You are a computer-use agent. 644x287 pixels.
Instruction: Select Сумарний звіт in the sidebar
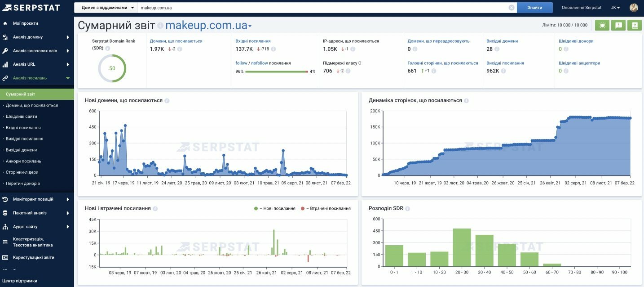pyautogui.click(x=37, y=94)
